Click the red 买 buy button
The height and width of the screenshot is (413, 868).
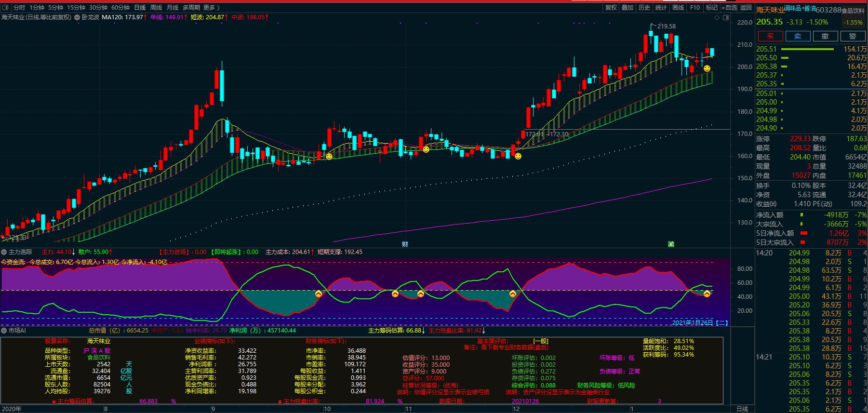coord(770,36)
